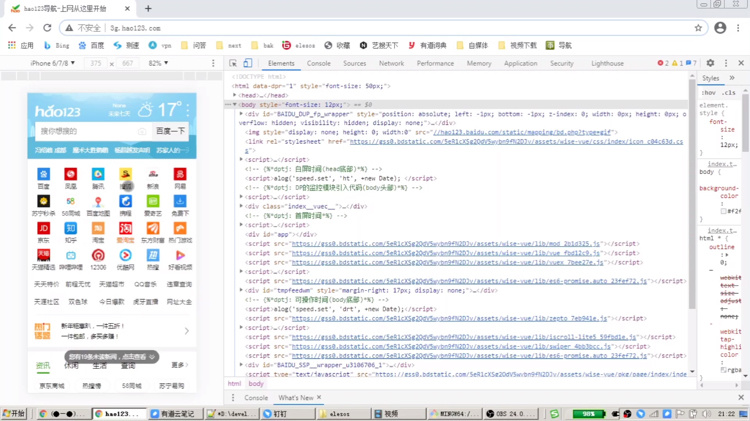The width and height of the screenshot is (750, 421).
Task: Open device toolbar more options menu
Action: click(x=213, y=63)
